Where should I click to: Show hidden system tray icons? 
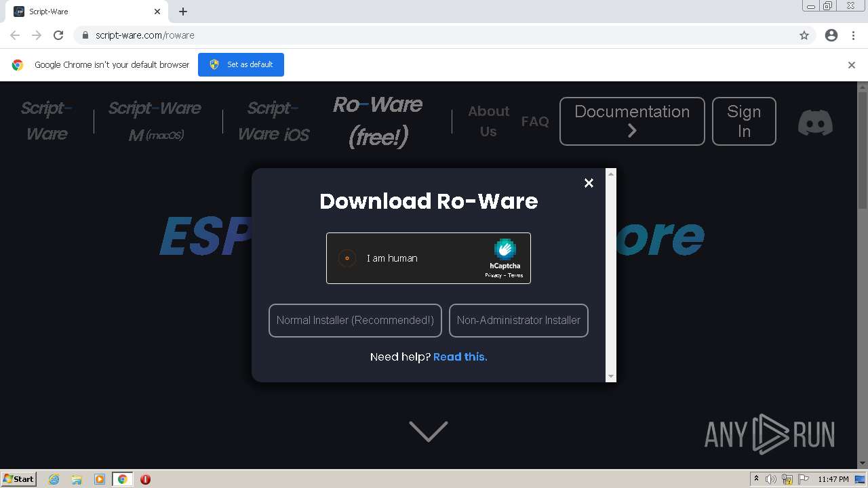[757, 479]
